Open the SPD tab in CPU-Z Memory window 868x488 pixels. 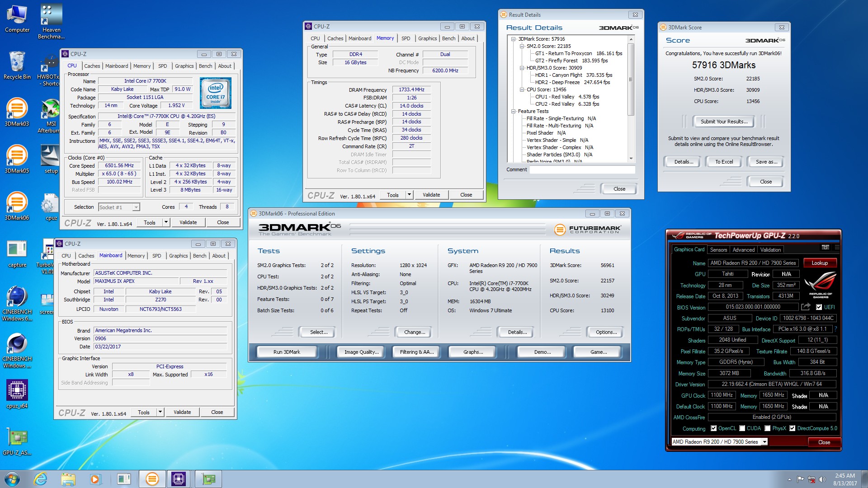(x=406, y=38)
